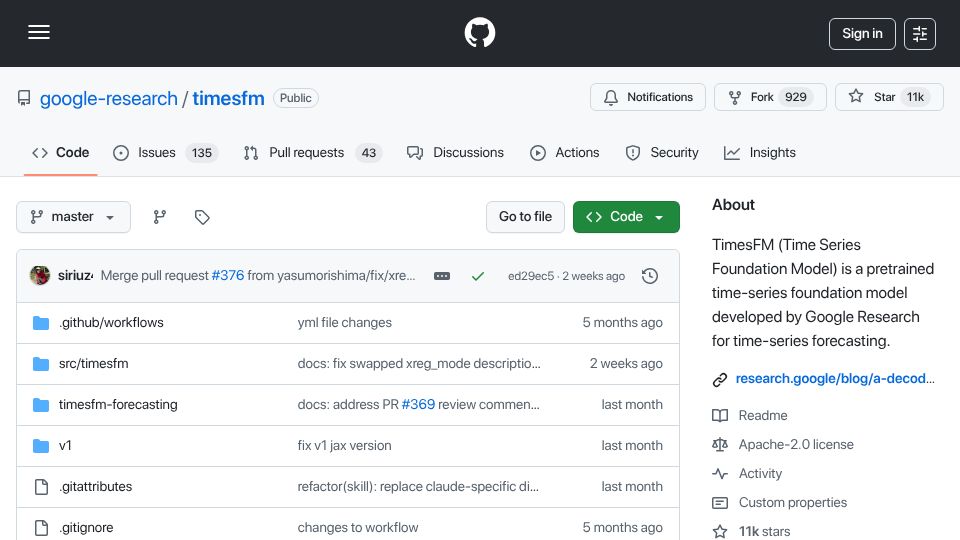Viewport: 960px width, 540px height.
Task: Star the timesfm repository
Action: (x=889, y=97)
